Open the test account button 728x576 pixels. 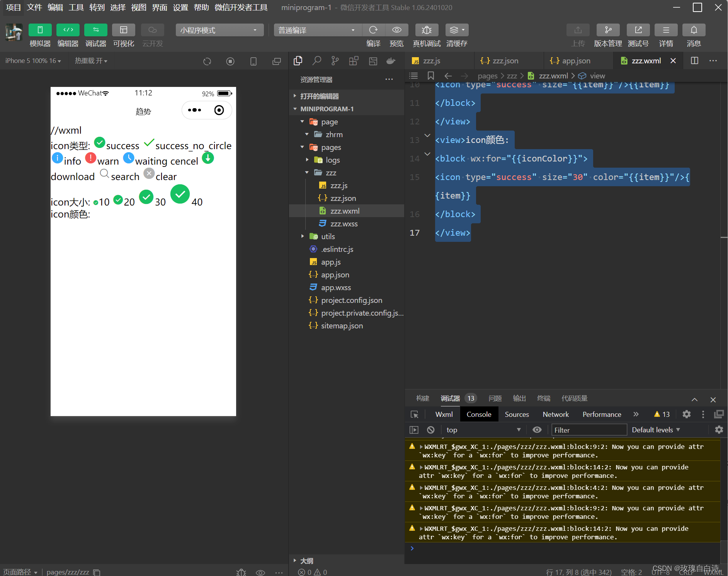pos(638,30)
